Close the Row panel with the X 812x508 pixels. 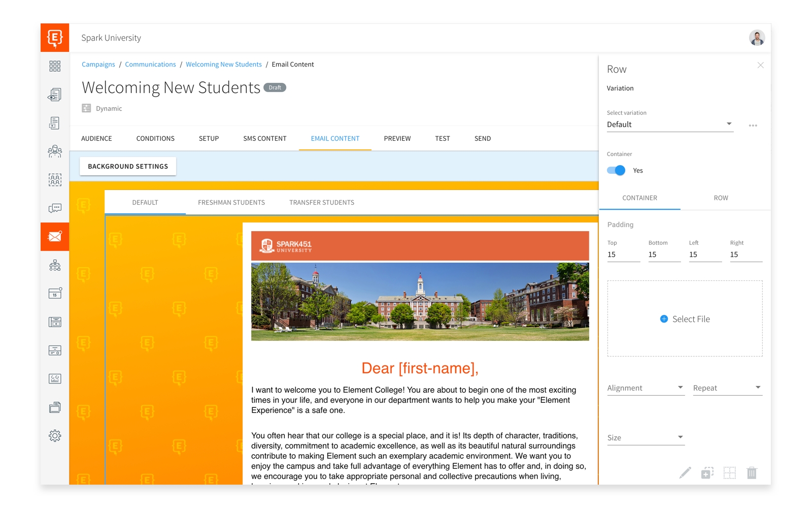760,65
